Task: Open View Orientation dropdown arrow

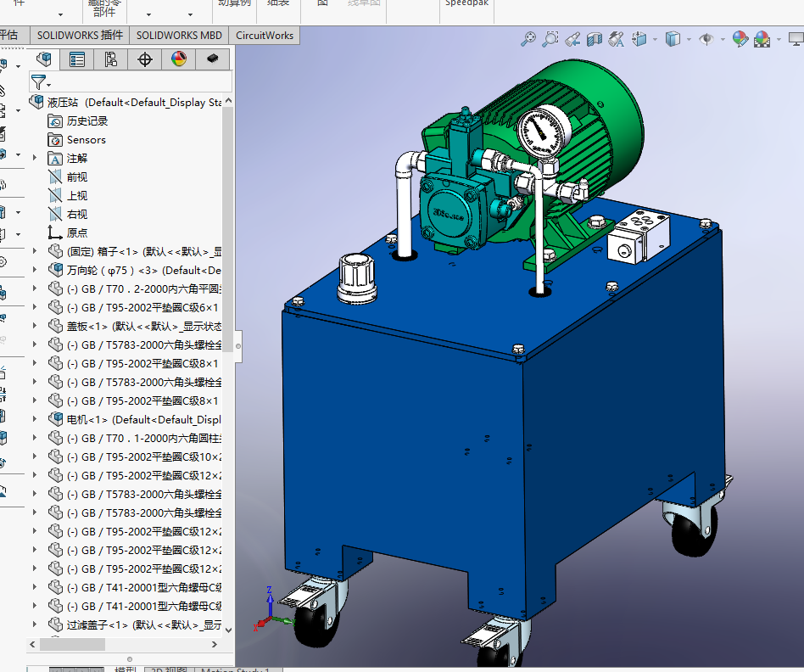Action: tap(655, 40)
